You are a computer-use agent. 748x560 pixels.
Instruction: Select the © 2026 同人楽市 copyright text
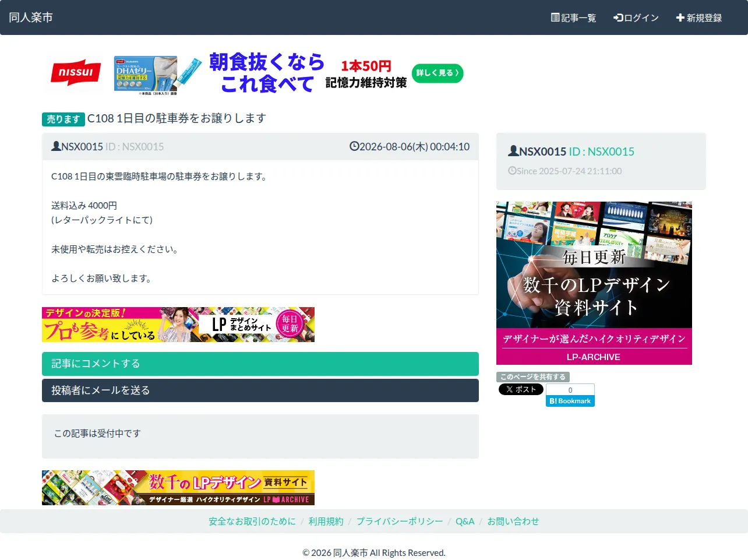(374, 553)
